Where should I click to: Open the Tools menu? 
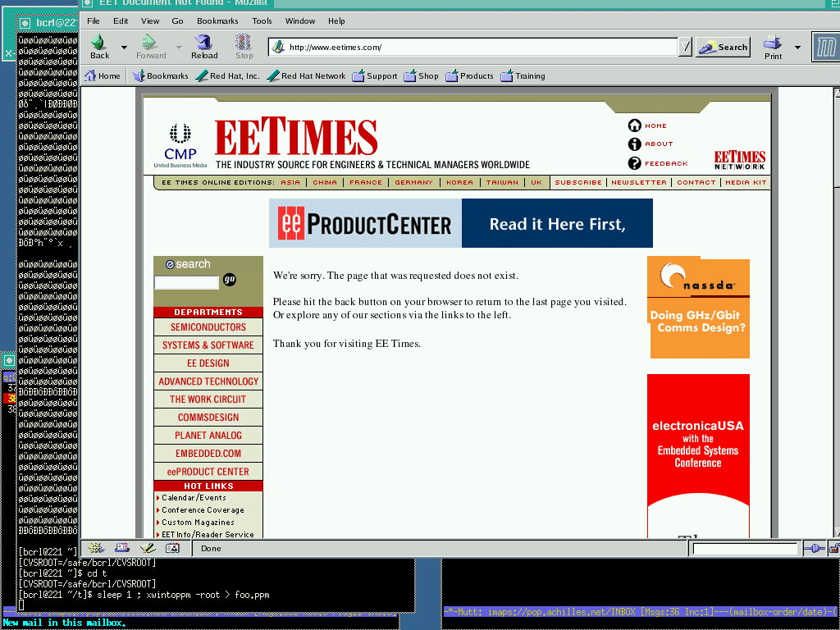coord(262,21)
